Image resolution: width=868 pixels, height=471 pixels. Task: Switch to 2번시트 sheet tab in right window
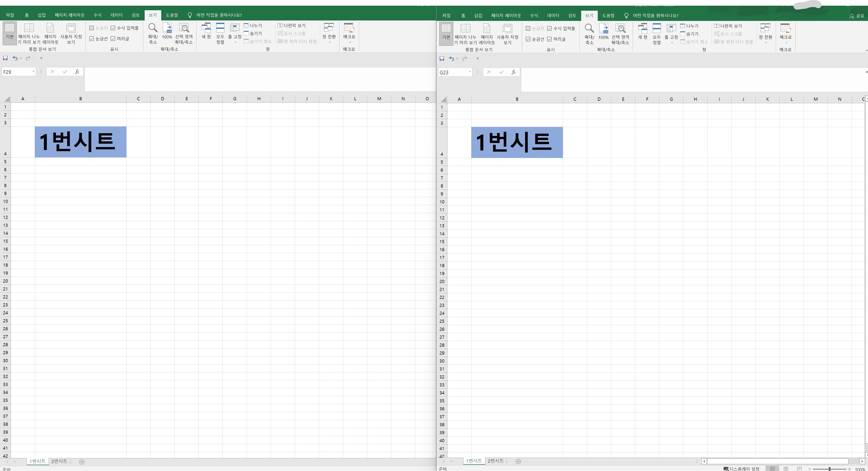coord(495,461)
